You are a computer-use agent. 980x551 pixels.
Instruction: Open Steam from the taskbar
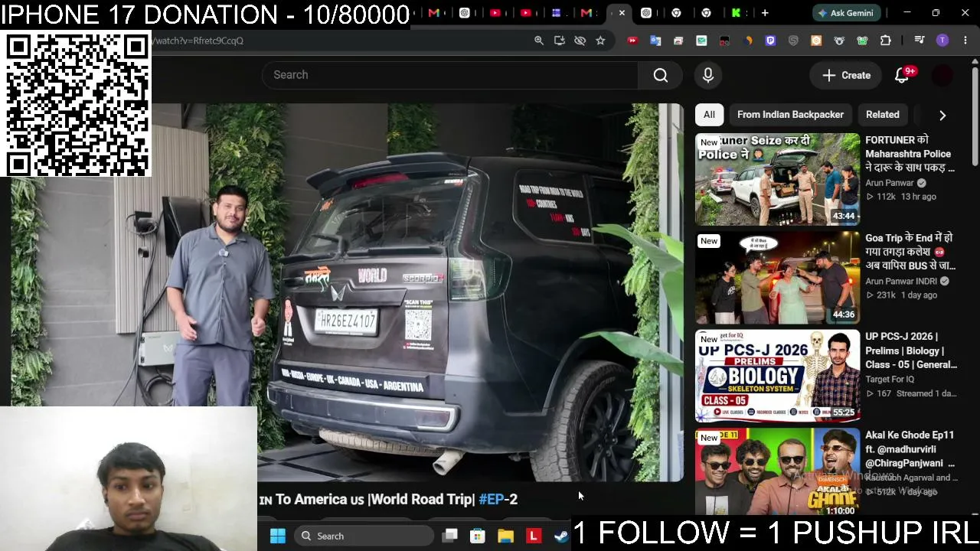[x=561, y=536]
